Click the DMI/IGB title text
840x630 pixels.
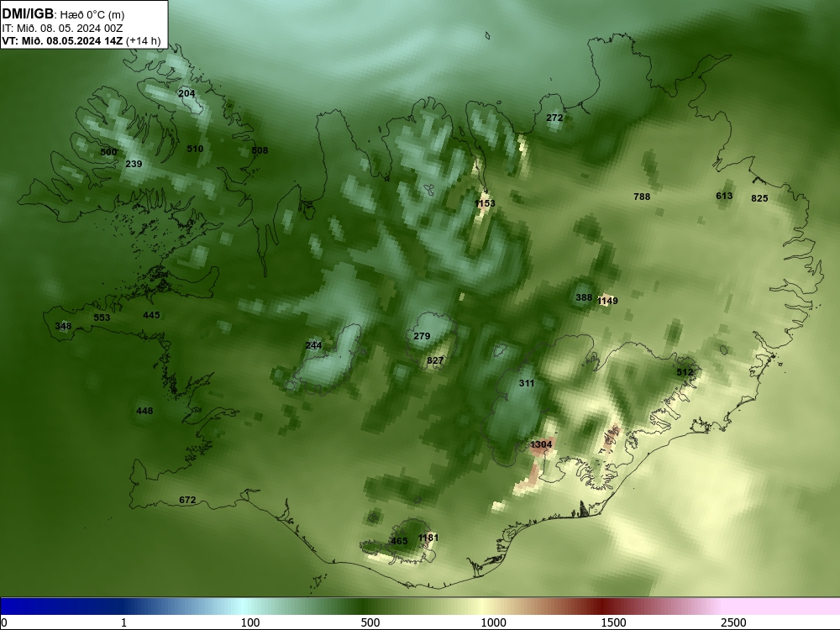point(28,13)
